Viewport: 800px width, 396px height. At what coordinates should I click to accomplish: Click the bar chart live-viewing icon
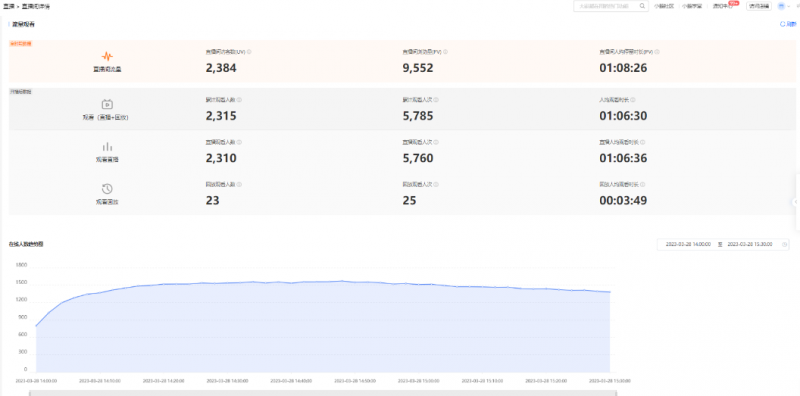click(x=107, y=147)
